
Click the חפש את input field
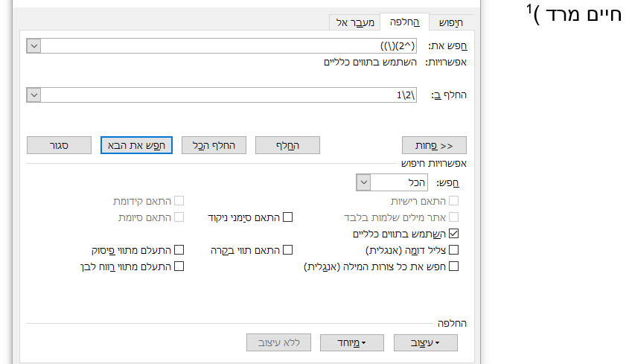point(229,46)
